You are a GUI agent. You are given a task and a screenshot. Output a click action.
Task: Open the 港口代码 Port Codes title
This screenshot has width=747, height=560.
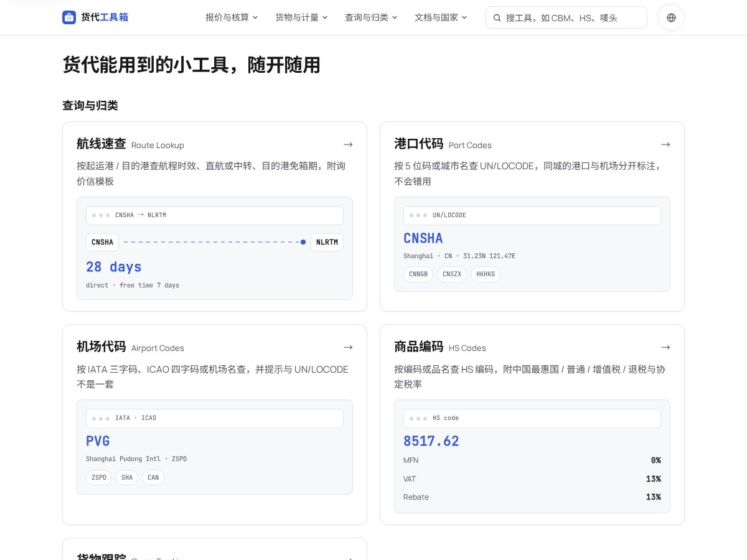(x=443, y=144)
